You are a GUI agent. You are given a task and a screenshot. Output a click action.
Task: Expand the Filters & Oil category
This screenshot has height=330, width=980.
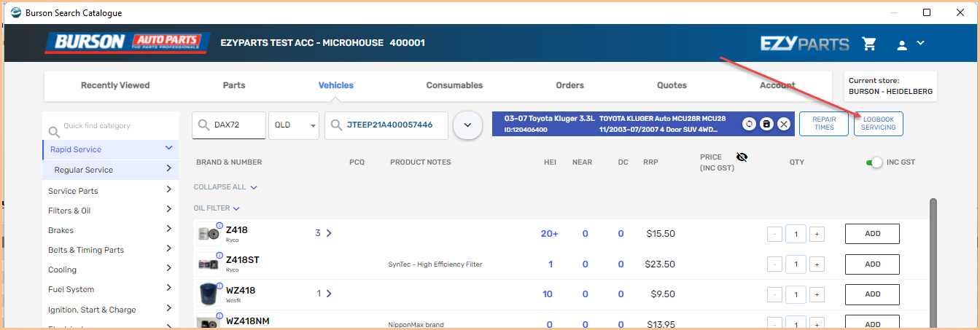[x=168, y=209]
